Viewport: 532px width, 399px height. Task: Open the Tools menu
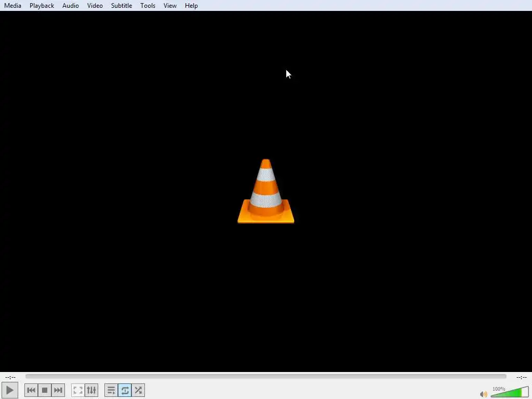pyautogui.click(x=148, y=5)
